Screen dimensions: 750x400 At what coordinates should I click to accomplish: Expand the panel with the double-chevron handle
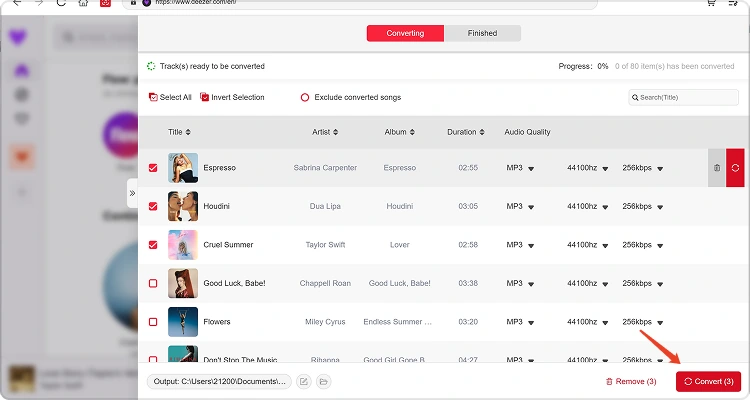click(132, 193)
